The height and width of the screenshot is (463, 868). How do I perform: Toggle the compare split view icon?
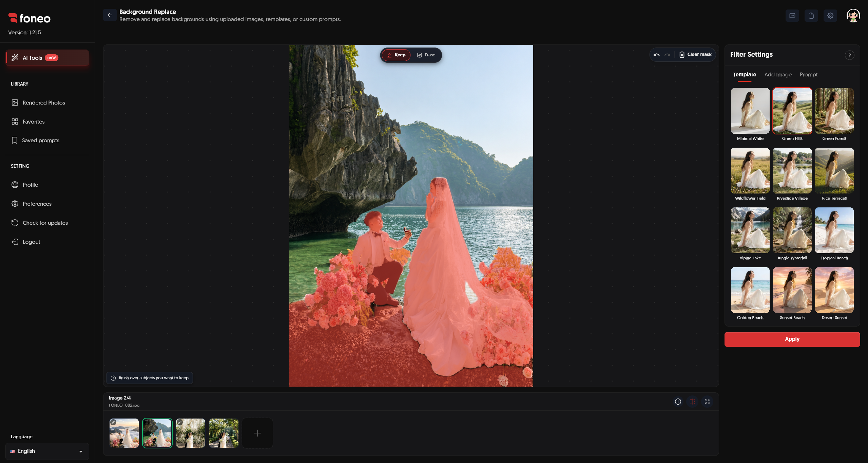[x=692, y=402]
